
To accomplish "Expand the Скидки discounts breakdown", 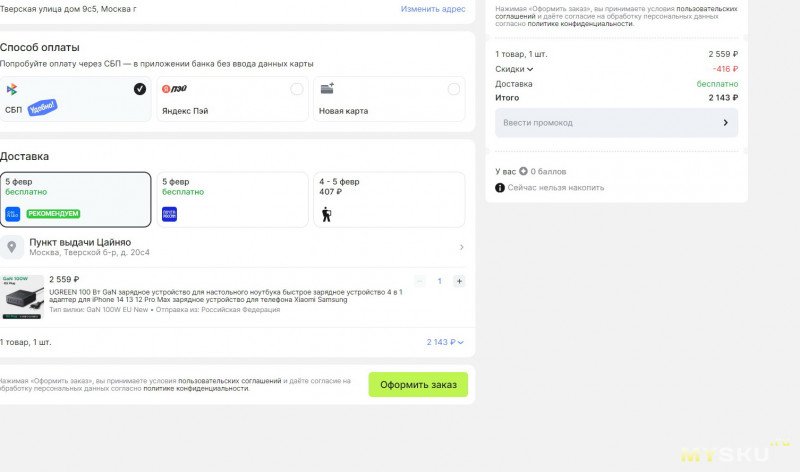I will click(515, 69).
